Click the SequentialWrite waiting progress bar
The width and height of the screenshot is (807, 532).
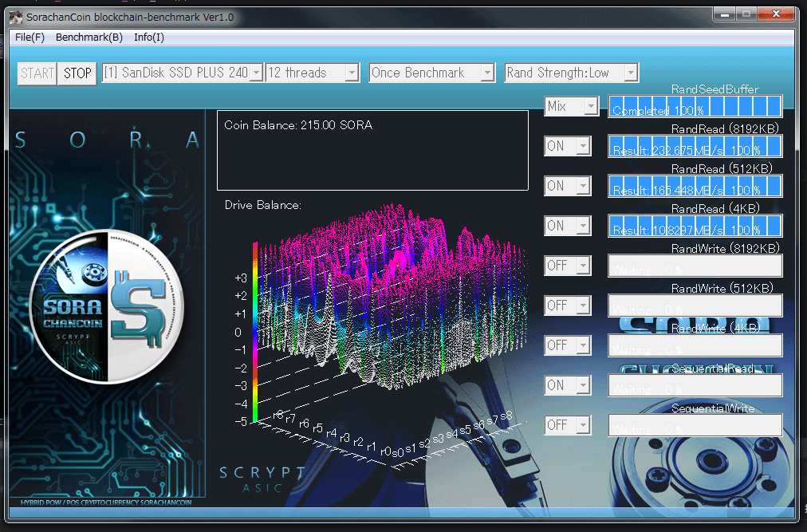pyautogui.click(x=695, y=425)
